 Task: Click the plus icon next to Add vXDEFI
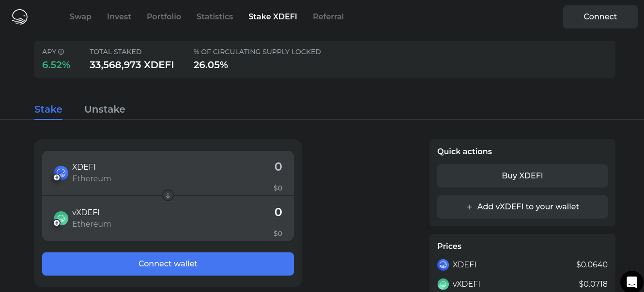pyautogui.click(x=469, y=207)
